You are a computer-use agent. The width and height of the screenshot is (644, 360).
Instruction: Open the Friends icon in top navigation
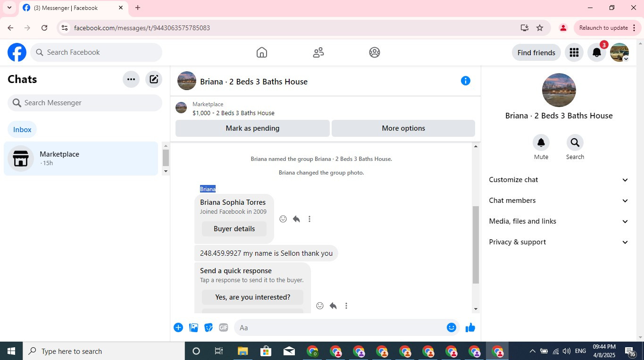click(318, 52)
